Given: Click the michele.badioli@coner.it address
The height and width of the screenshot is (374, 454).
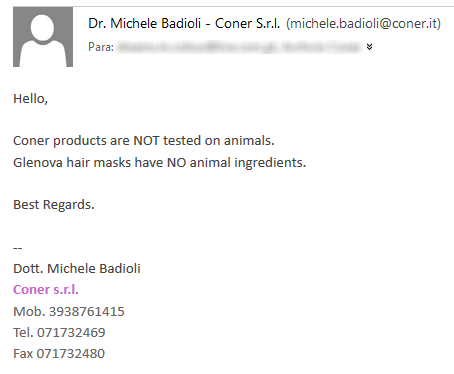Looking at the screenshot, I should (363, 23).
